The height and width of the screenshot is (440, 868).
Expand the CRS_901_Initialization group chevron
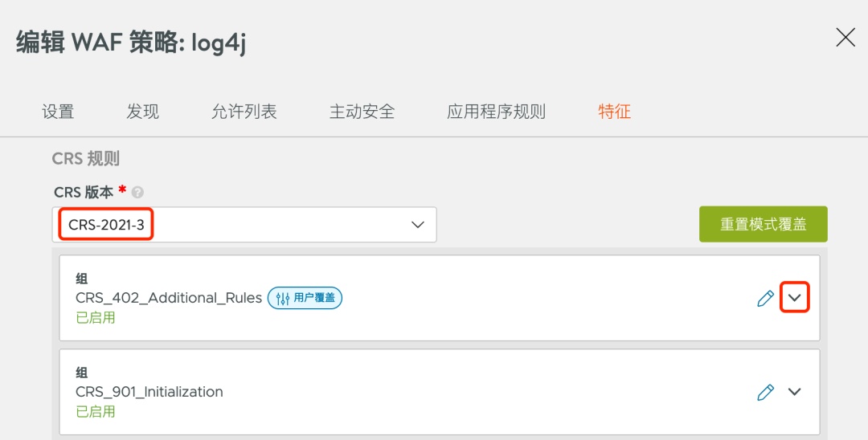click(x=795, y=392)
